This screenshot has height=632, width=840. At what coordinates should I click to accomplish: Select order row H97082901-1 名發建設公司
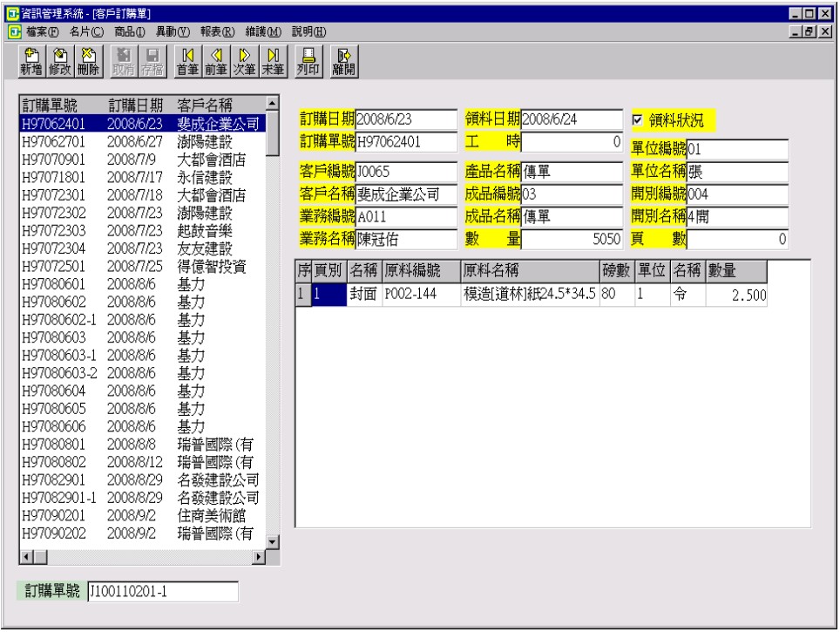pyautogui.click(x=143, y=498)
